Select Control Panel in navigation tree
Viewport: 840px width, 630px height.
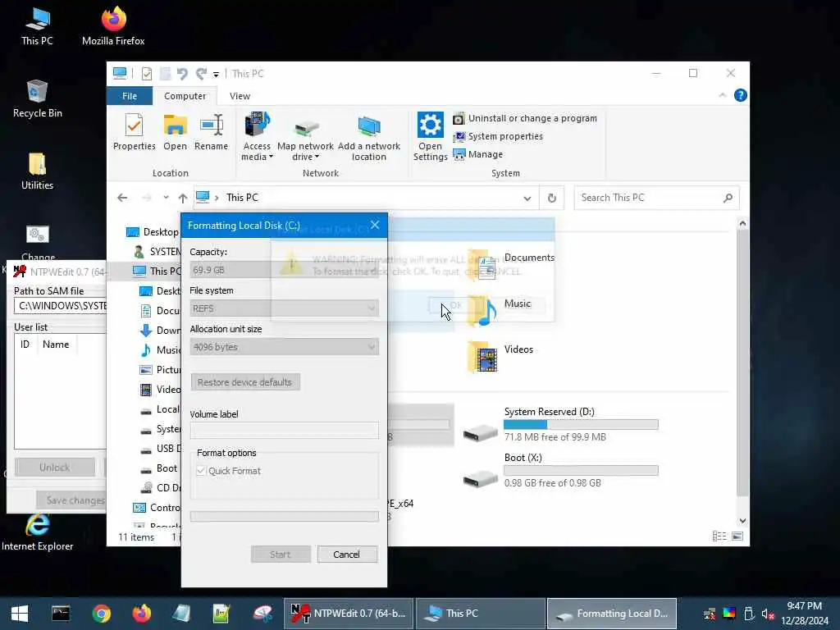point(157,507)
